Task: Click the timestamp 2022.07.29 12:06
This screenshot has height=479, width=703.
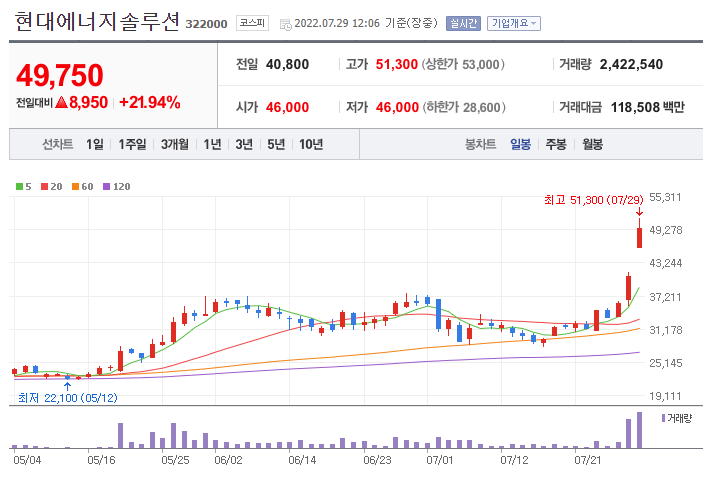Action: (337, 23)
